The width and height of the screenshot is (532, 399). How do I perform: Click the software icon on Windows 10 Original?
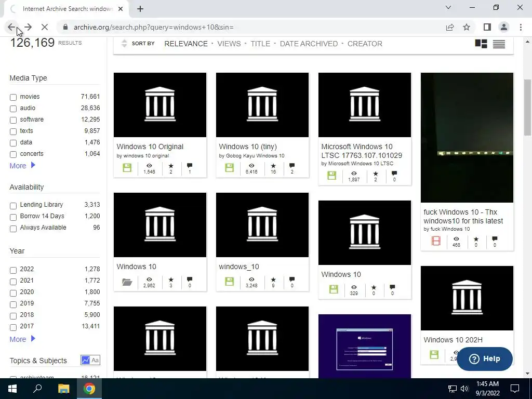click(x=127, y=168)
